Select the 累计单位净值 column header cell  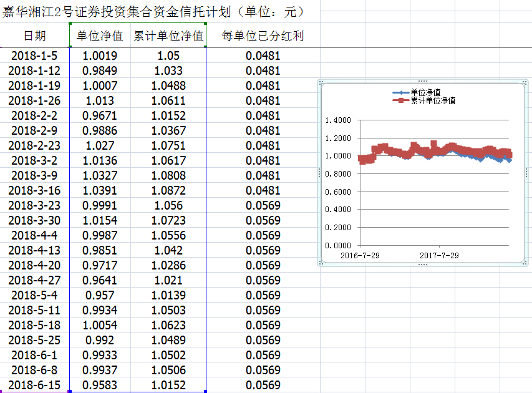click(168, 36)
